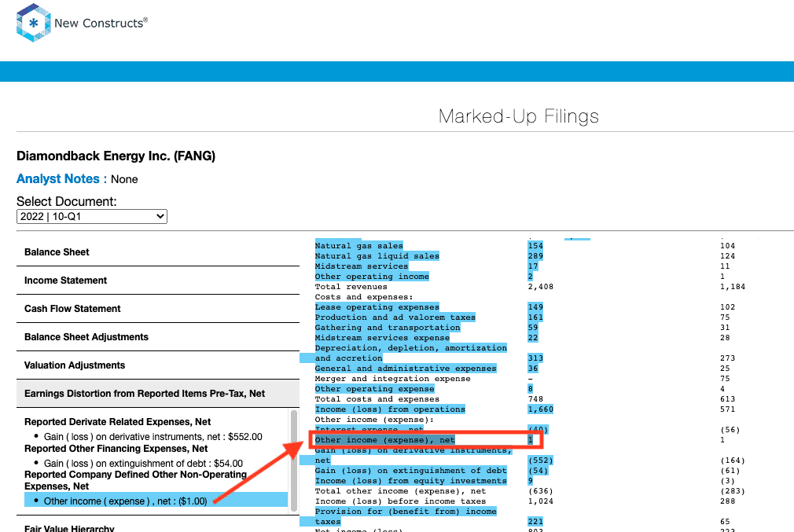This screenshot has height=532, width=794.
Task: Click highlighted Gathering and transportation line
Action: coord(388,328)
